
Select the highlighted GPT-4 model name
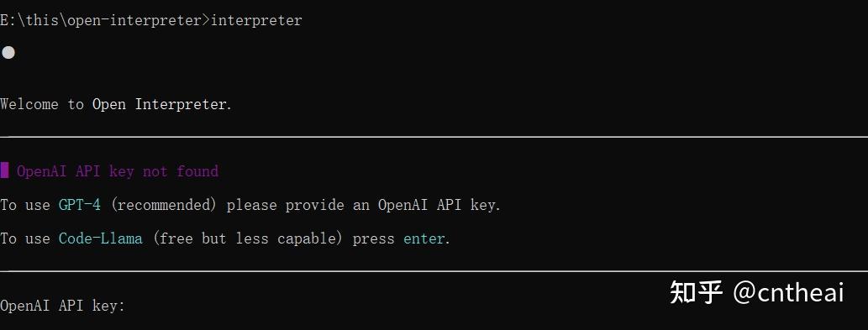[80, 205]
